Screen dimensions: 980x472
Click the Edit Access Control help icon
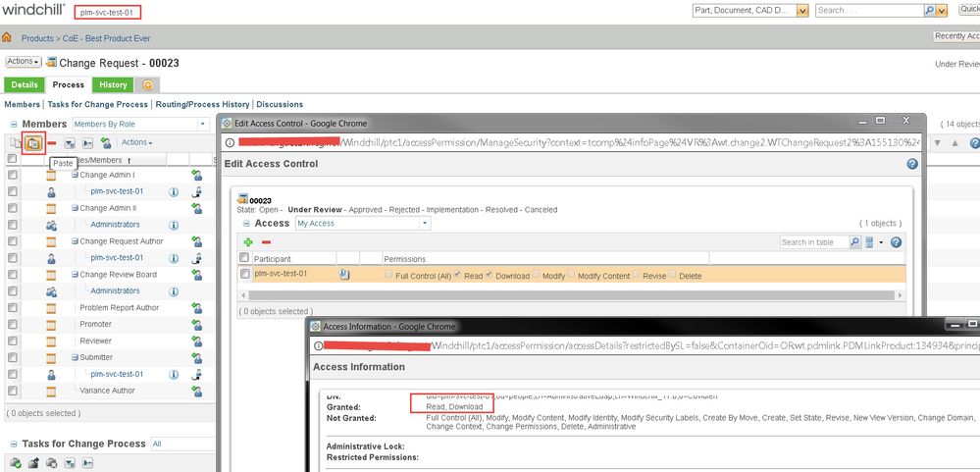click(911, 165)
